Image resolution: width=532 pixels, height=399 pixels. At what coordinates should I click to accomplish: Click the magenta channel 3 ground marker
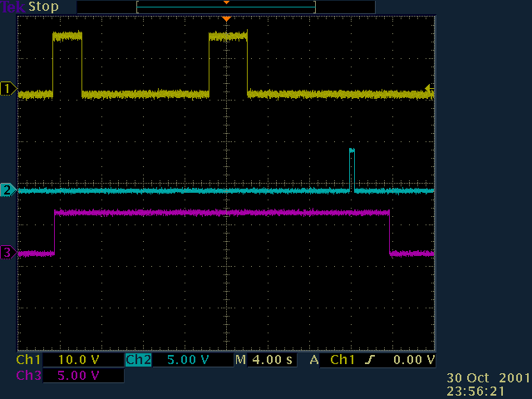pyautogui.click(x=8, y=252)
